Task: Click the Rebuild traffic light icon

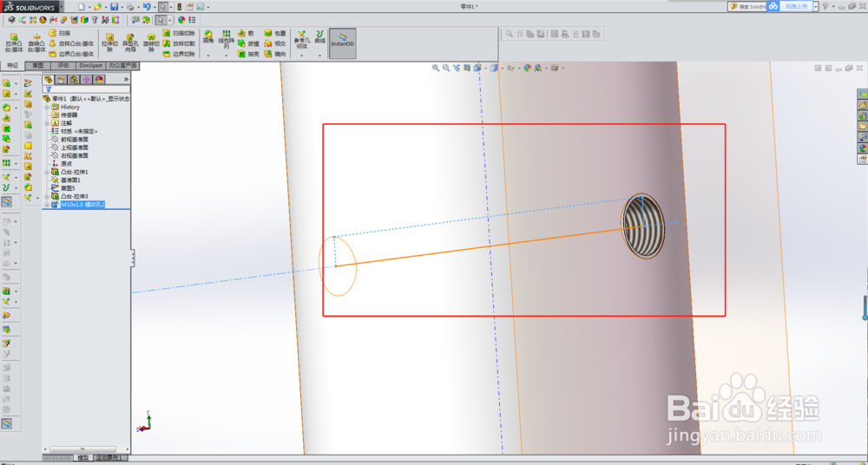Action: 180,7
